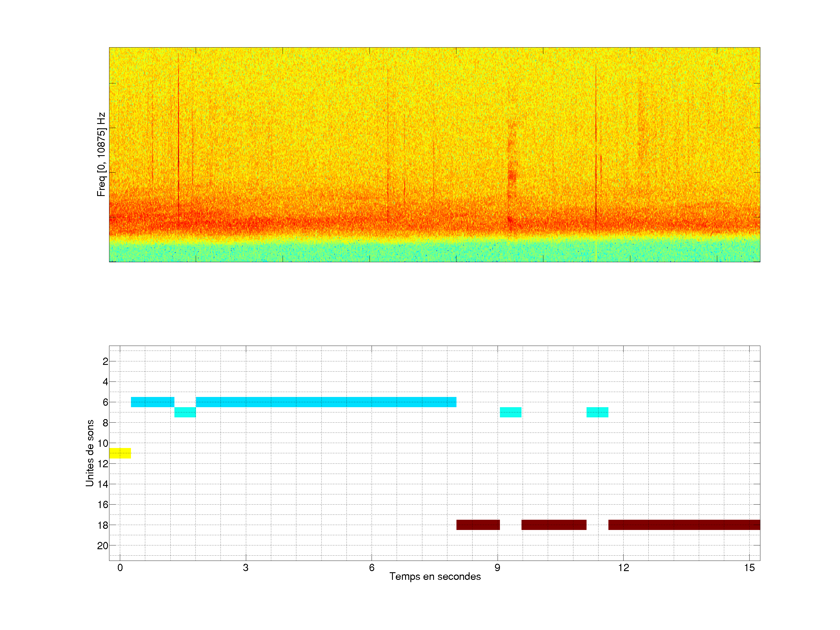Click the x-axis tick label 12
Viewport: 840px width, 630px height.
(623, 568)
